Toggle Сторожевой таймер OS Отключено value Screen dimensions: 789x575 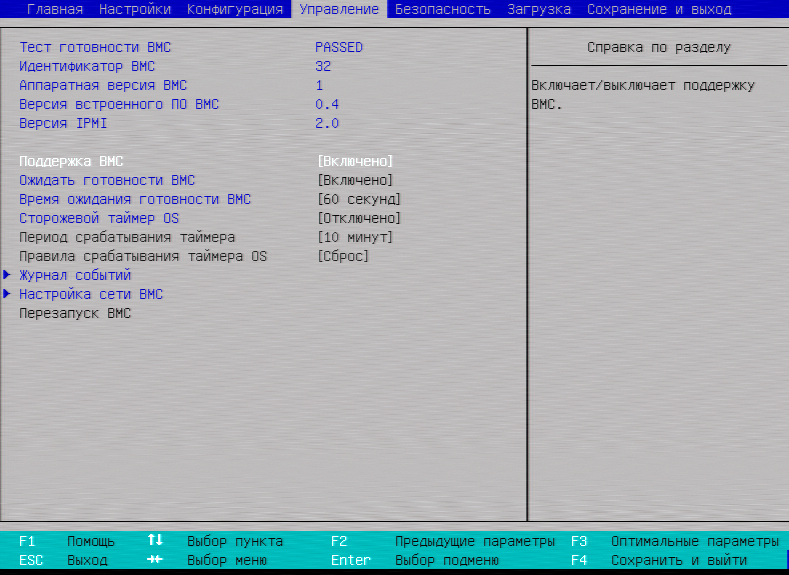click(359, 218)
